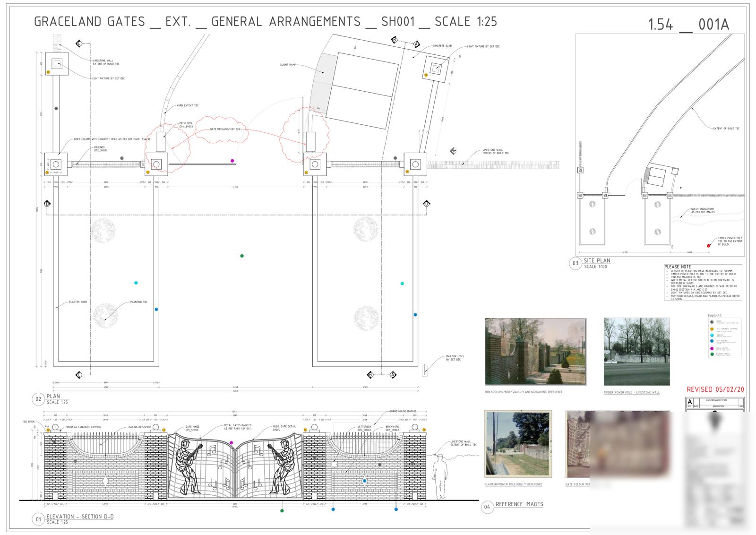
Task: Click the north arrow symbol beside limestone wall
Action: pos(453,151)
